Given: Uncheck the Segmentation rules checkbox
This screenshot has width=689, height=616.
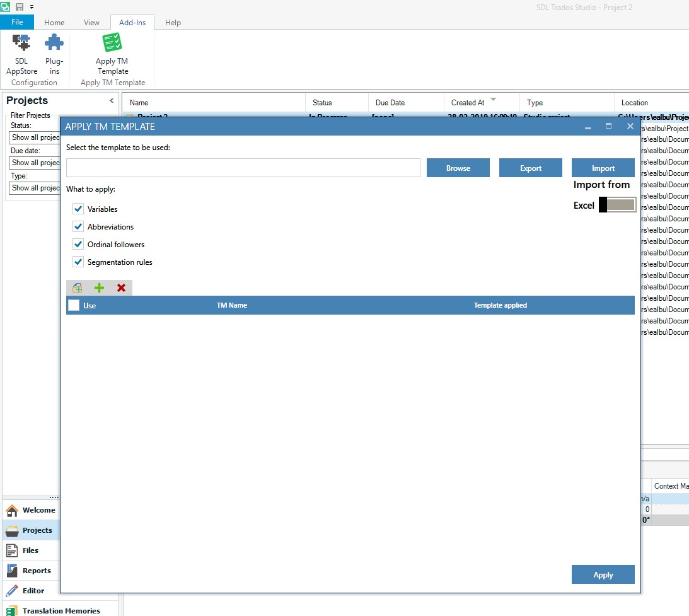Looking at the screenshot, I should 78,262.
